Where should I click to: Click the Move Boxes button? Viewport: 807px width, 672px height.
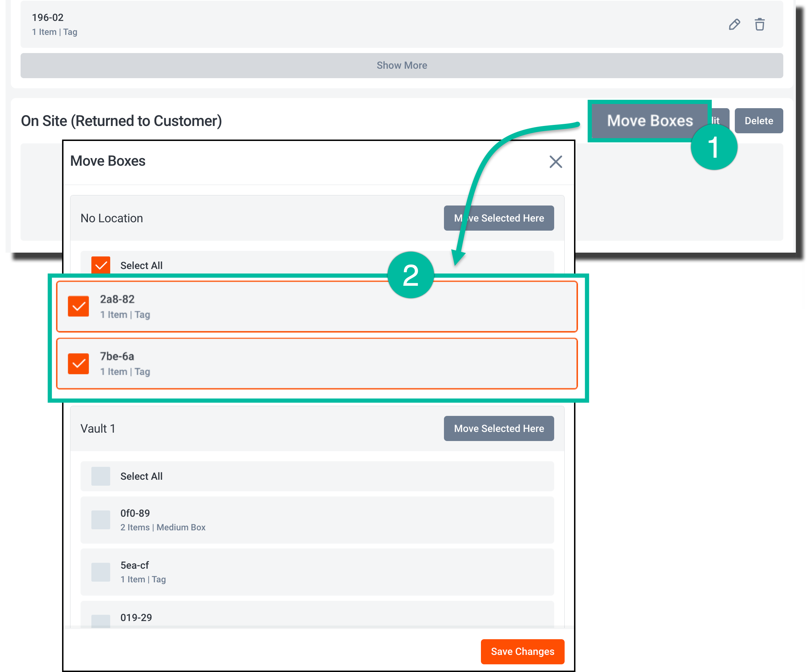pos(649,121)
